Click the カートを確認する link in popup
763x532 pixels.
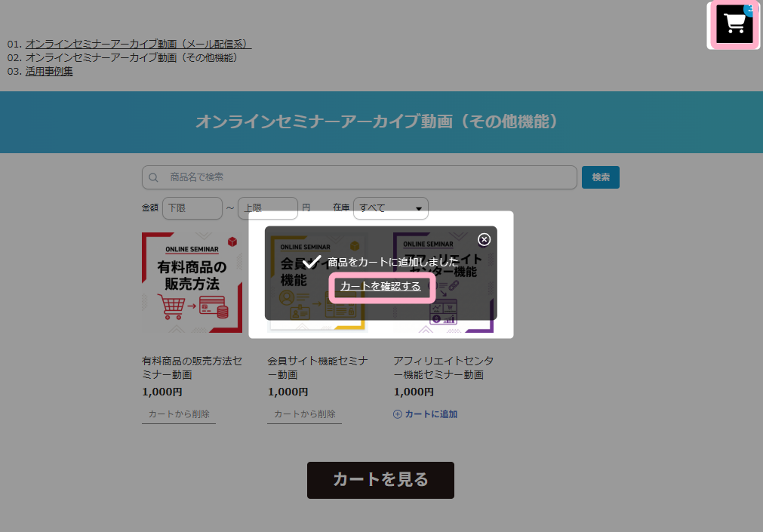[380, 286]
